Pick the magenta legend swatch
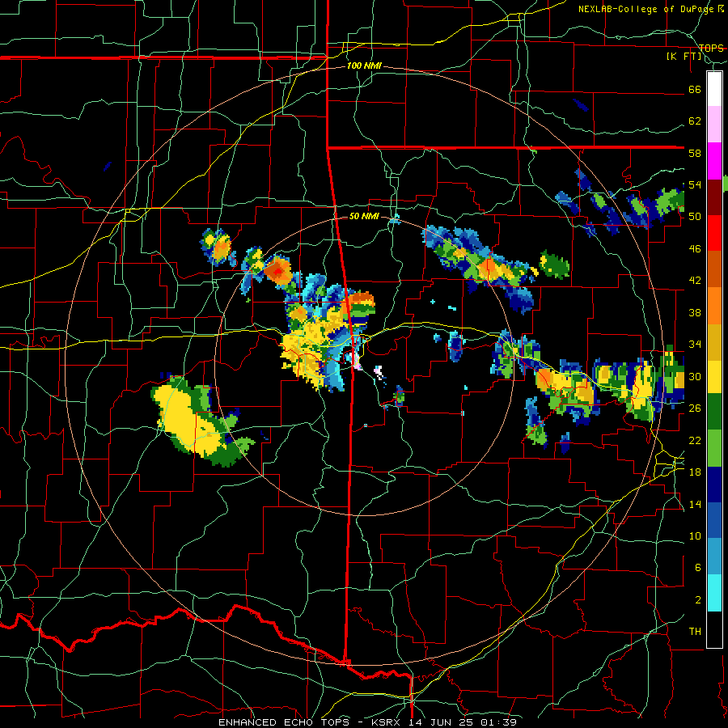The width and height of the screenshot is (728, 728). tap(714, 161)
